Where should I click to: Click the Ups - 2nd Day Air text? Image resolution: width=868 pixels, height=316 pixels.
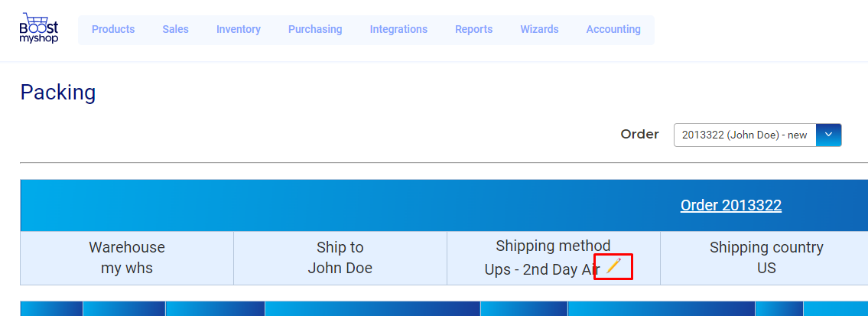click(542, 269)
